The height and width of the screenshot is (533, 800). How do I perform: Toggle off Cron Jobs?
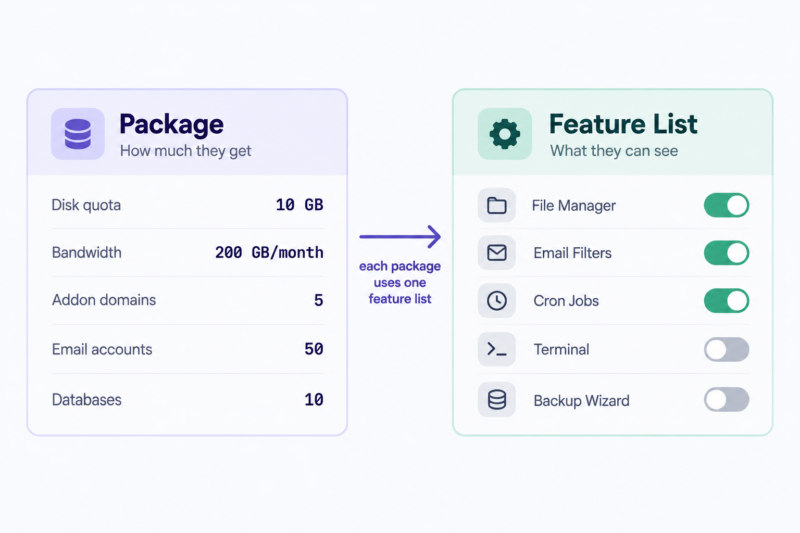(x=727, y=301)
